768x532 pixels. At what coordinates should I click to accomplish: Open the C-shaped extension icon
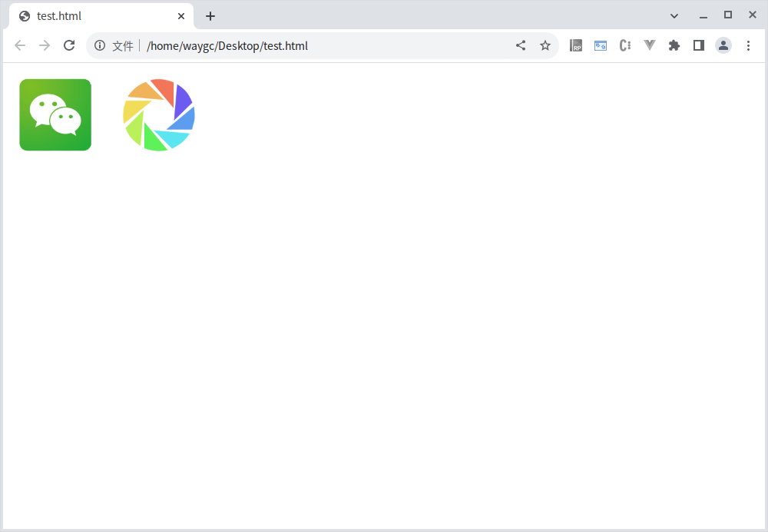(625, 45)
